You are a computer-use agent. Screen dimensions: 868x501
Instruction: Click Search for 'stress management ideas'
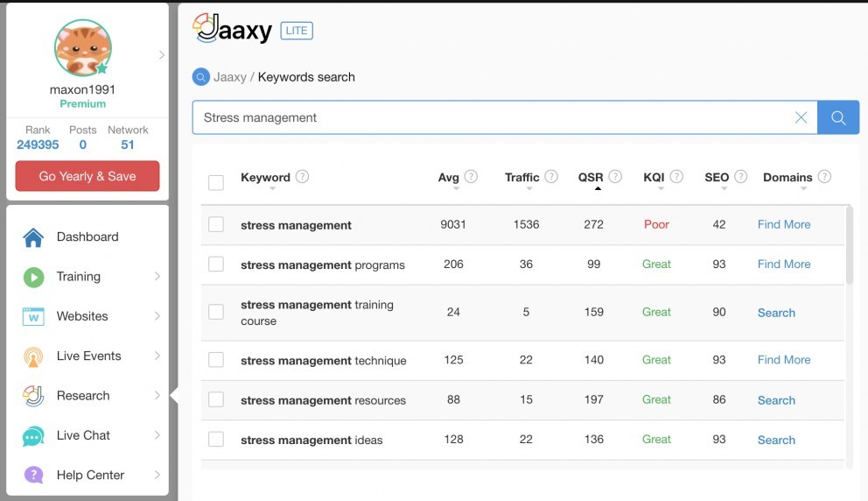[x=776, y=440]
